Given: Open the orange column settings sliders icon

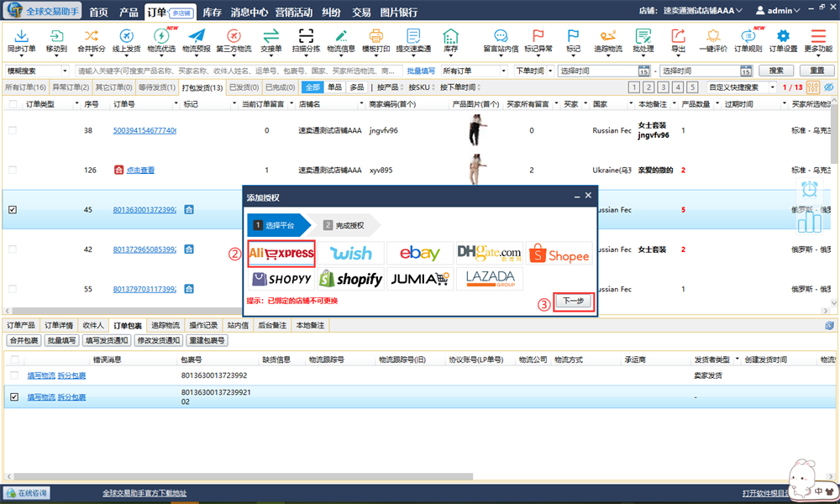Looking at the screenshot, I should (x=812, y=87).
